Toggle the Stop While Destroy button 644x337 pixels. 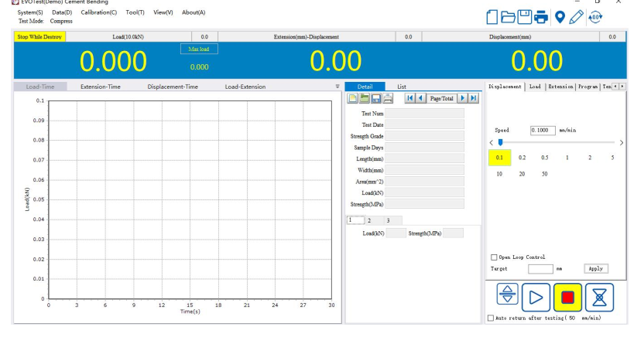click(x=39, y=37)
